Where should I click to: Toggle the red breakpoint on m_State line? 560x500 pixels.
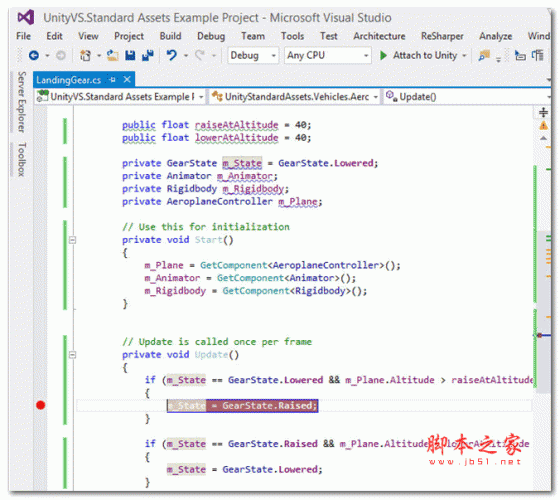point(41,405)
